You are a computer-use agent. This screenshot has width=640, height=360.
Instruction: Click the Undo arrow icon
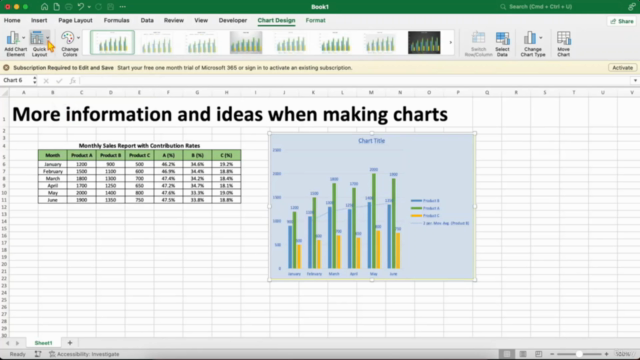pyautogui.click(x=80, y=7)
